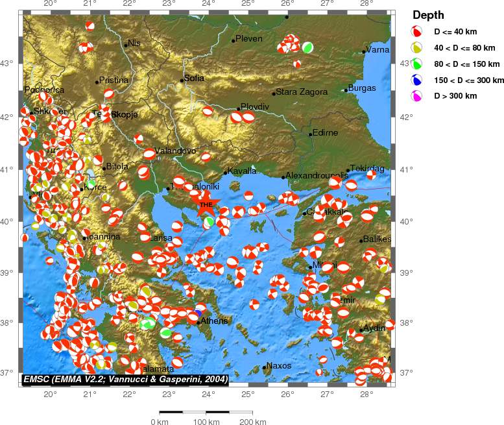
Task: Click the city dot for Aydin
Action: point(361,330)
